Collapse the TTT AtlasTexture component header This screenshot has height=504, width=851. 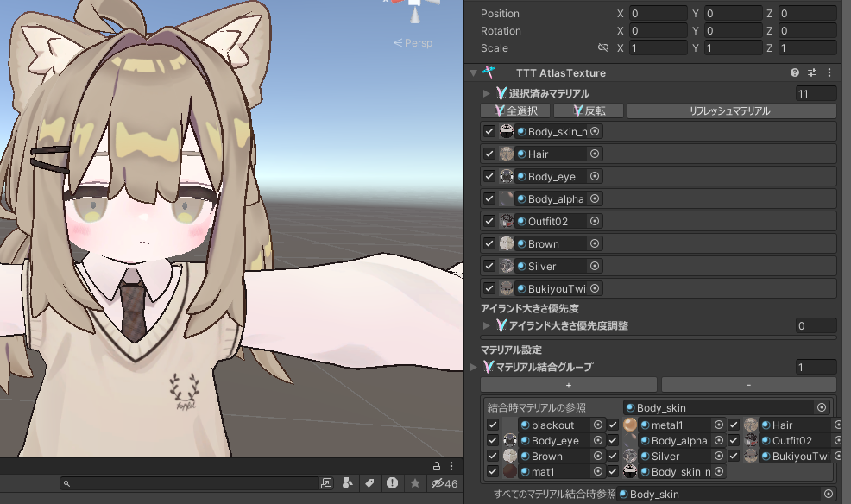click(473, 73)
